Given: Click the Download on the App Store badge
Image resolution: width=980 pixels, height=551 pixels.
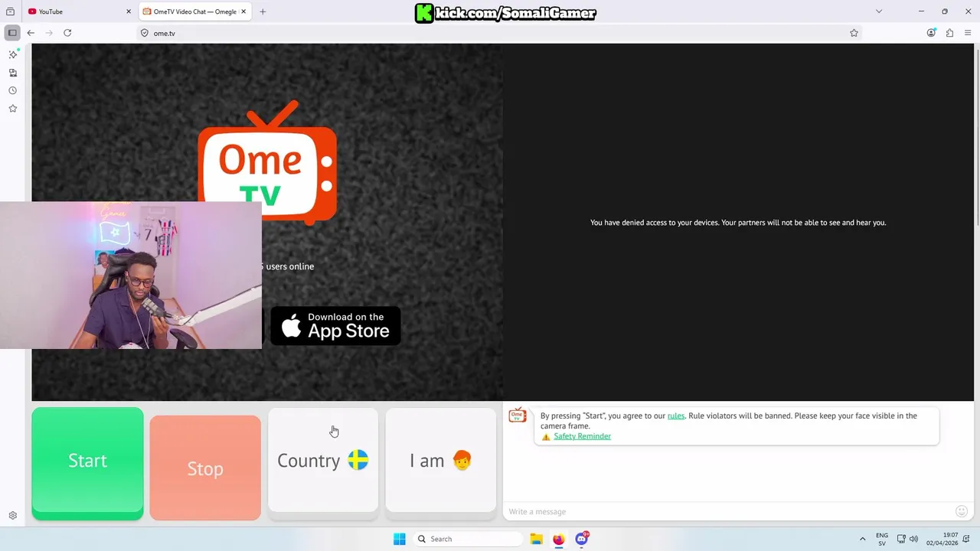Looking at the screenshot, I should click(x=335, y=326).
